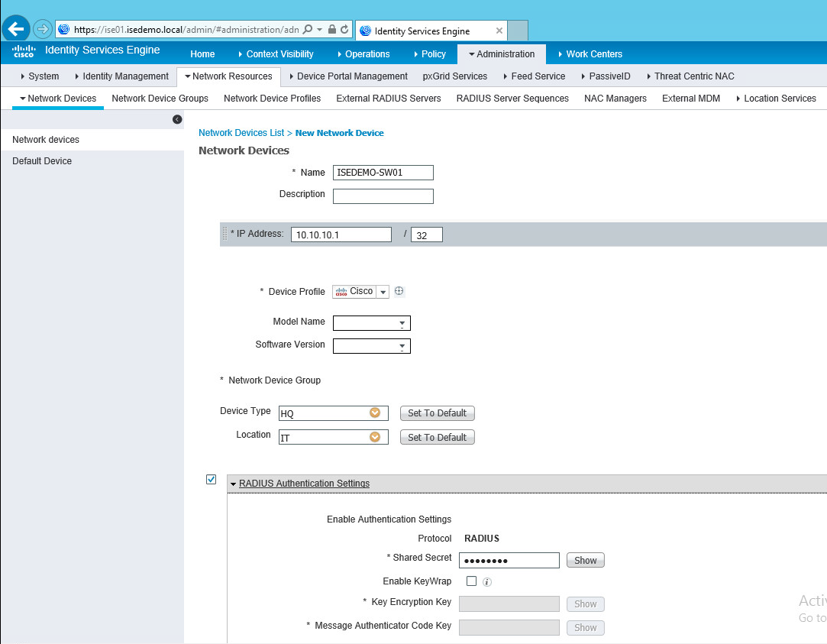Switch to Network Device Profiles tab

coord(272,98)
